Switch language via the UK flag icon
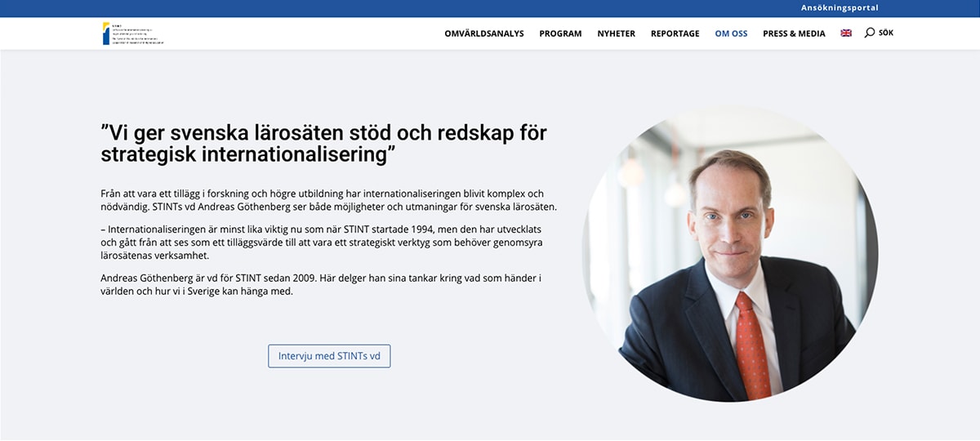This screenshot has height=441, width=980. coord(846,33)
